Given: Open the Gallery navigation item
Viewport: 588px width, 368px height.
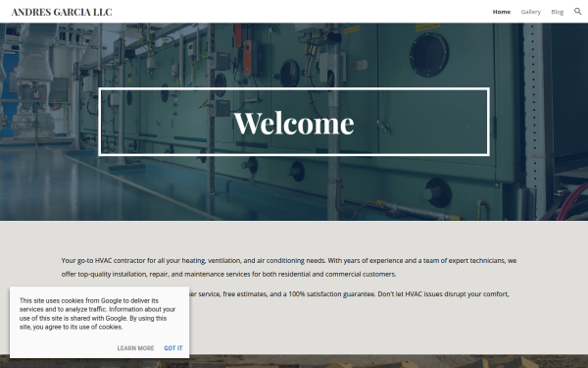Looking at the screenshot, I should [530, 12].
